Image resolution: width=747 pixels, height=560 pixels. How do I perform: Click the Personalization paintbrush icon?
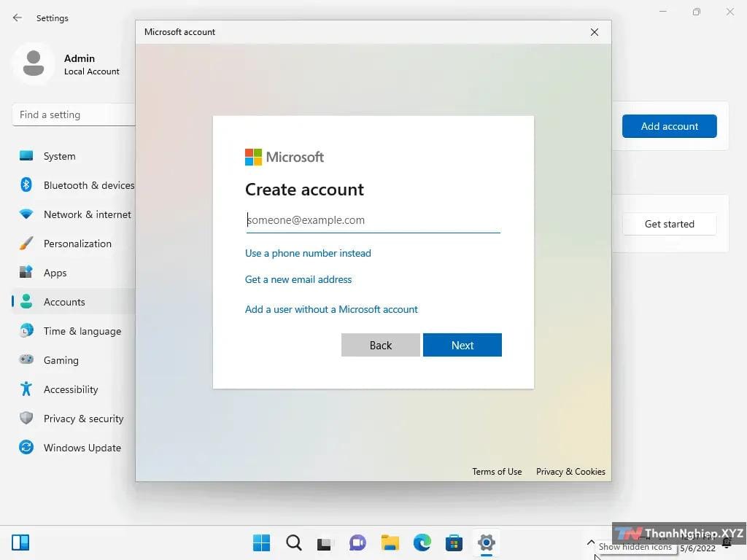click(x=26, y=243)
